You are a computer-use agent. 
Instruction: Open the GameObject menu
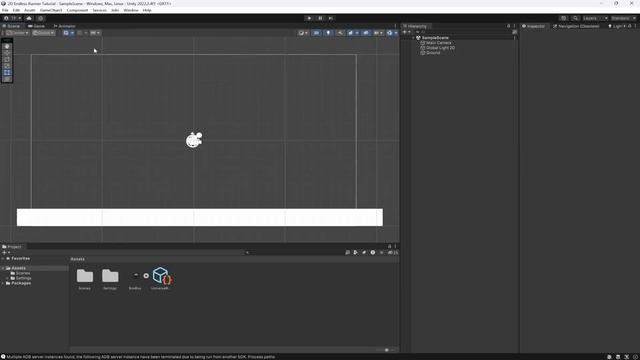(x=51, y=10)
